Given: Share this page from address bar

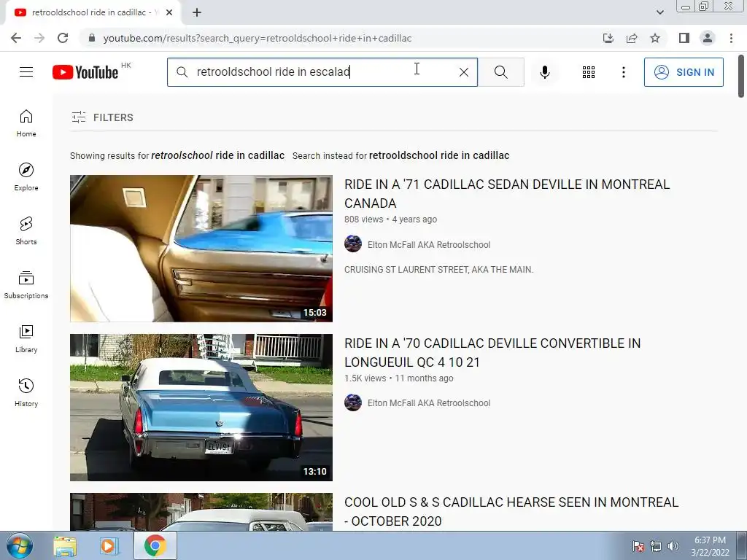Looking at the screenshot, I should [x=632, y=38].
